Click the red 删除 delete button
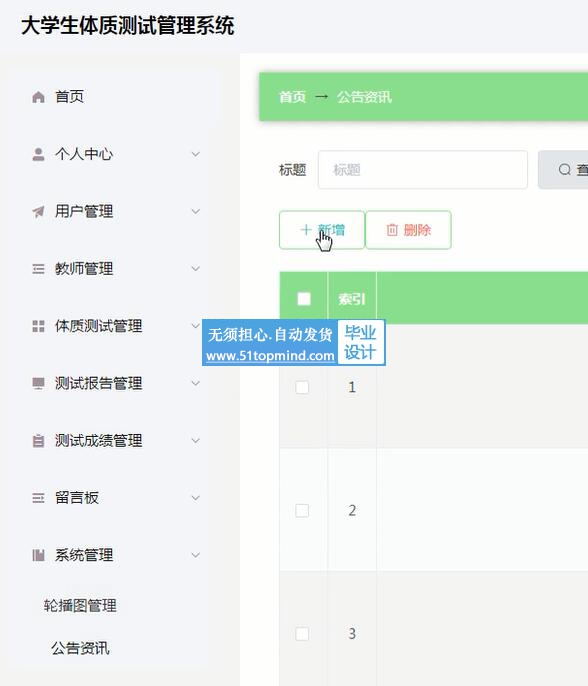588x686 pixels. click(x=408, y=230)
